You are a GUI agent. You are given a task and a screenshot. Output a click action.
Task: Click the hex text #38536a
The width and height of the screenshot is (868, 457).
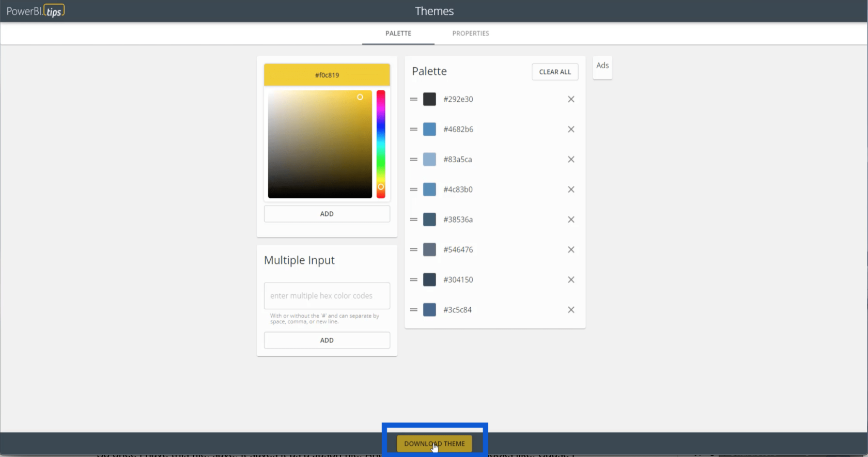(458, 219)
